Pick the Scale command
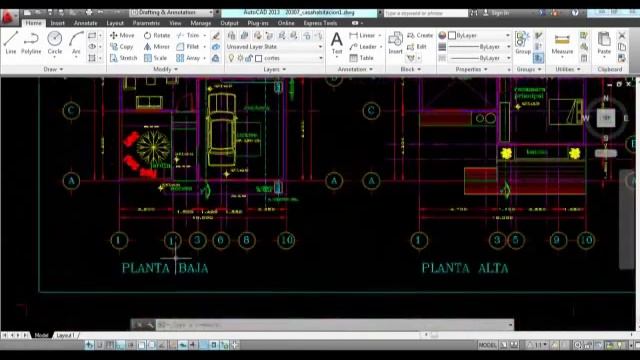640x360 pixels. point(156,58)
